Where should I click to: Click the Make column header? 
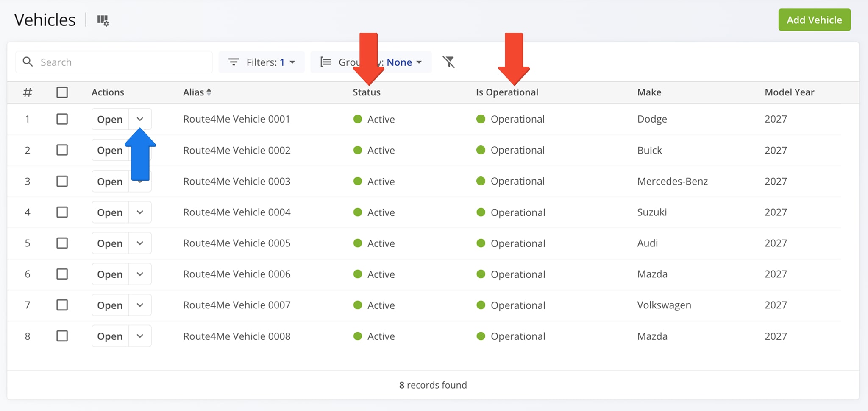pos(649,92)
